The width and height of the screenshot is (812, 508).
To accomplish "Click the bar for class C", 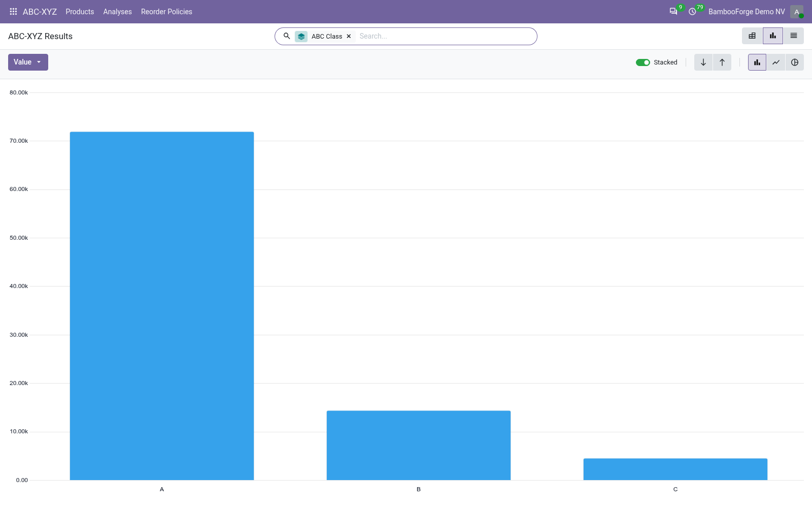I will point(675,469).
